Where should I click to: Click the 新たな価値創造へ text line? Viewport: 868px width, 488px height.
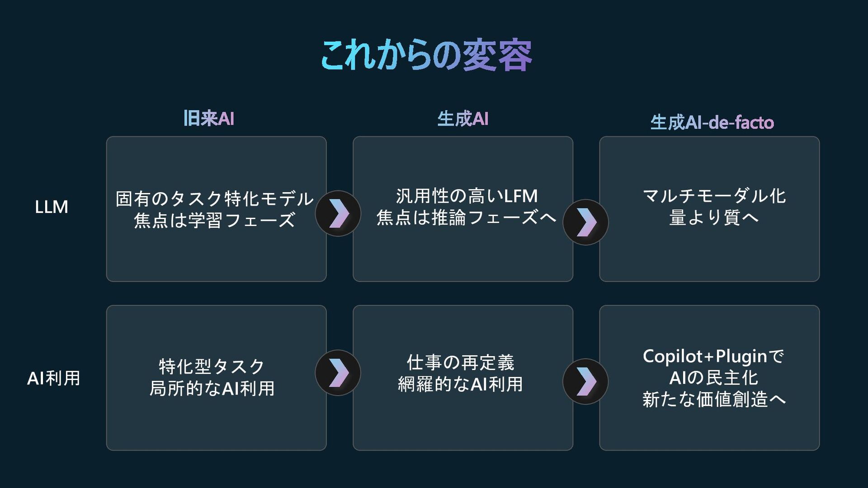coord(714,399)
